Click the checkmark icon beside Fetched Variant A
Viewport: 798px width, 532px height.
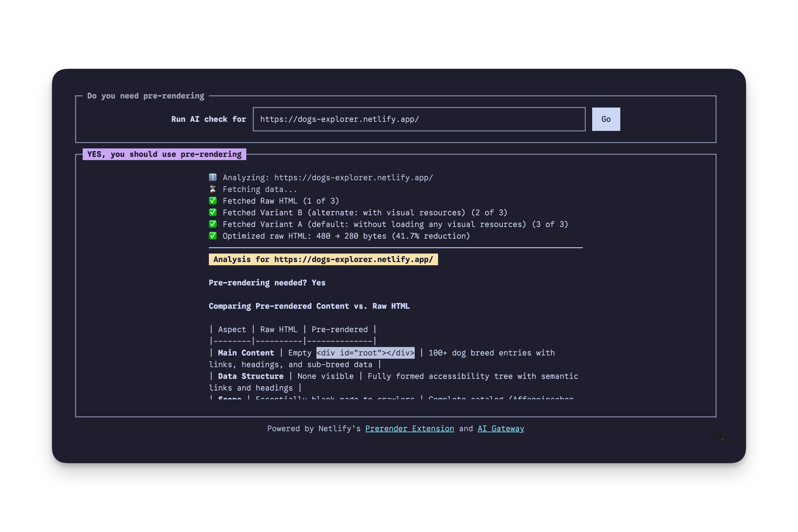213,224
